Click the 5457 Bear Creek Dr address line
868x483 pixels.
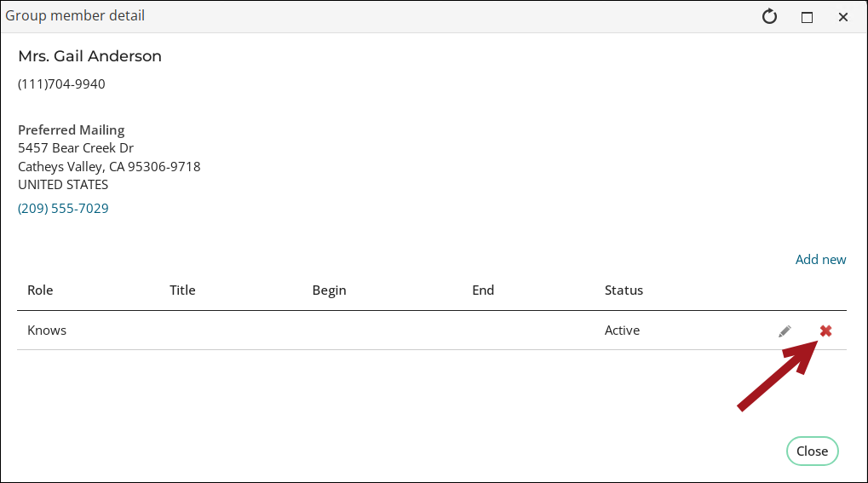tap(76, 148)
